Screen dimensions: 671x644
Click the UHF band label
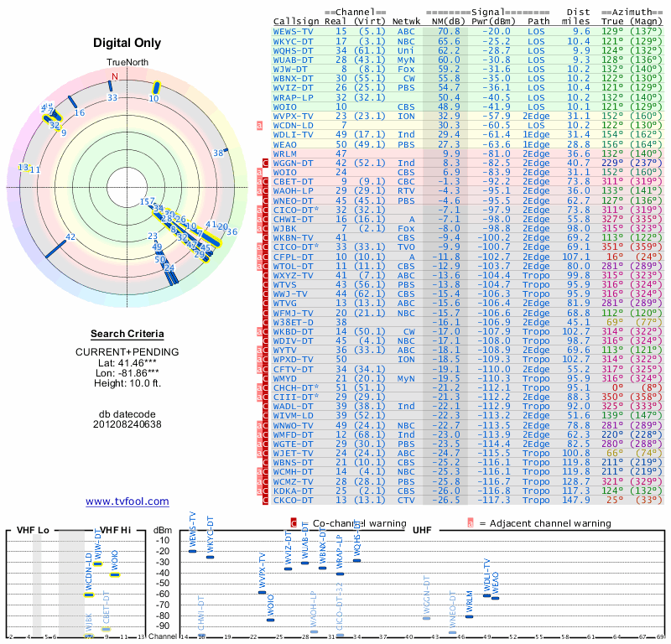click(422, 530)
